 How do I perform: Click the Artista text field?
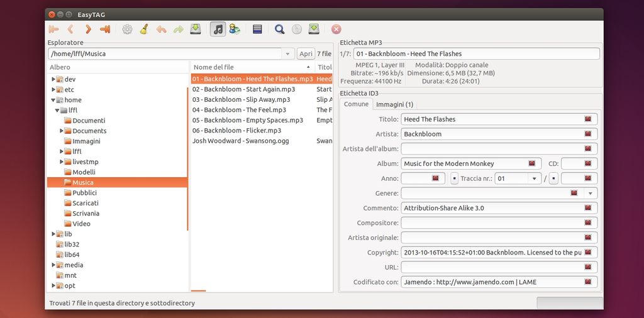(491, 134)
